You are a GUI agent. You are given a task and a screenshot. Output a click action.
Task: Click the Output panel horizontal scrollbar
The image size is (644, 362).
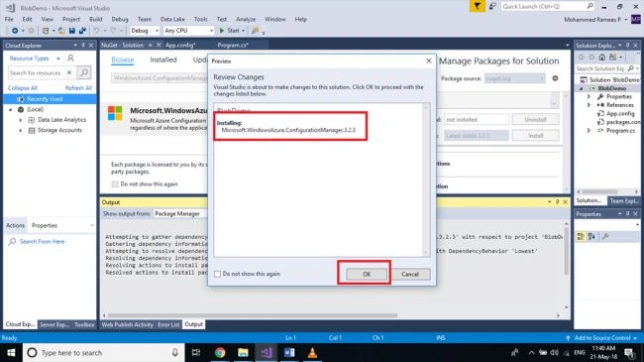pos(253,315)
